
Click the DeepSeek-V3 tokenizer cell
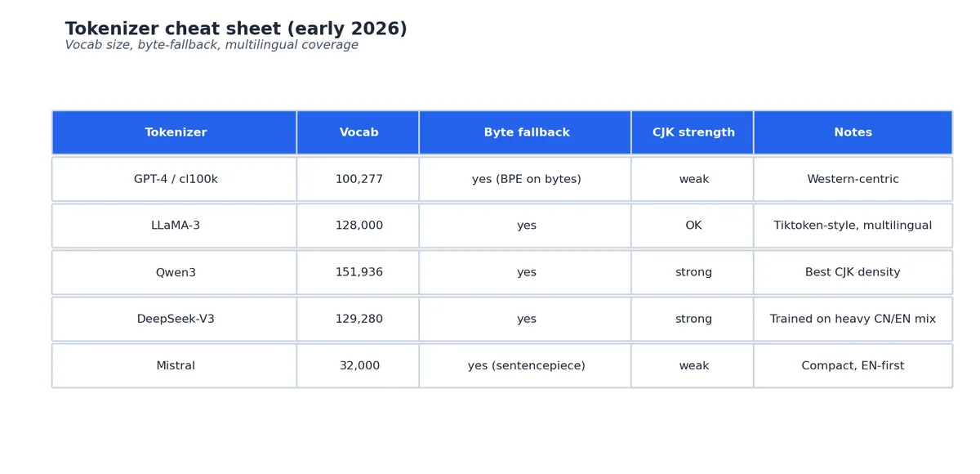[x=175, y=319]
